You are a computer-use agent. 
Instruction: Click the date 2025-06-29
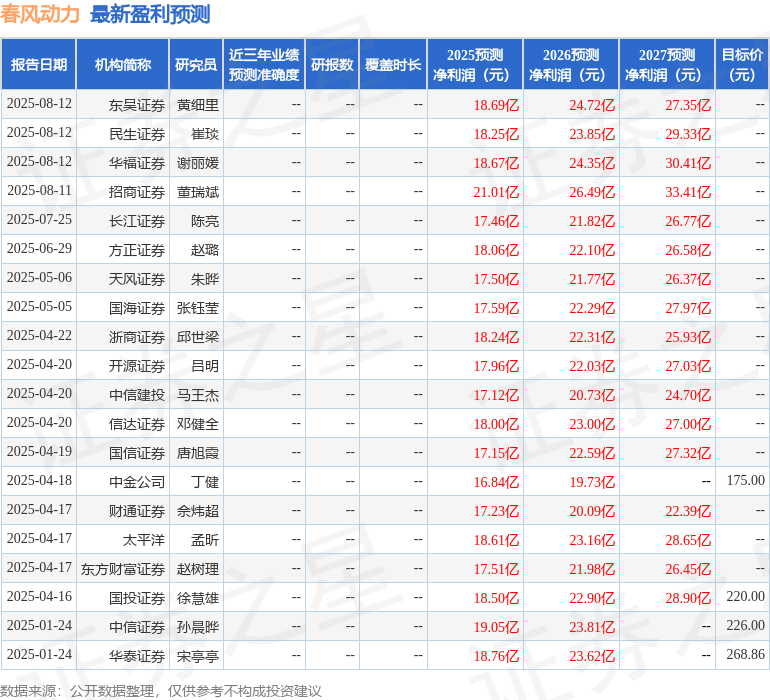(39, 249)
